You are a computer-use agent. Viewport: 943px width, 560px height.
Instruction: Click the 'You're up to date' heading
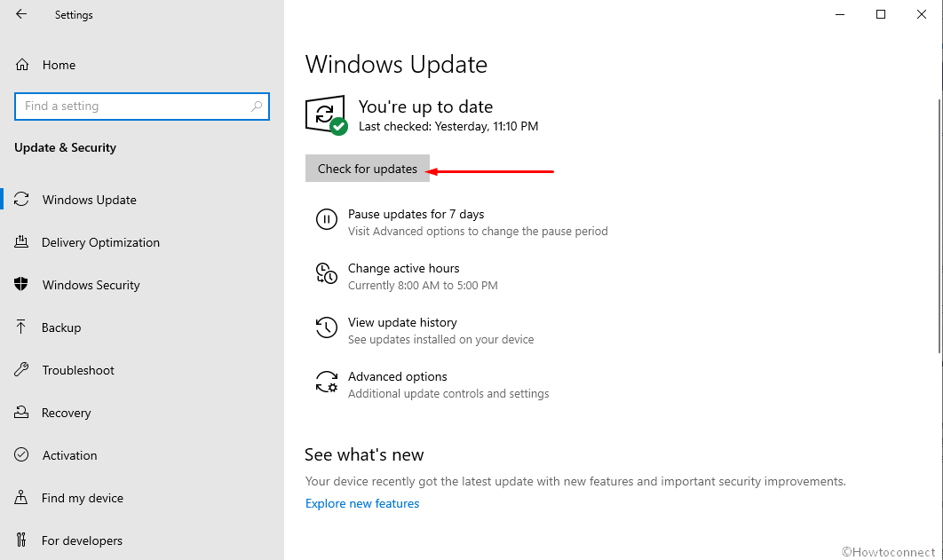[426, 107]
